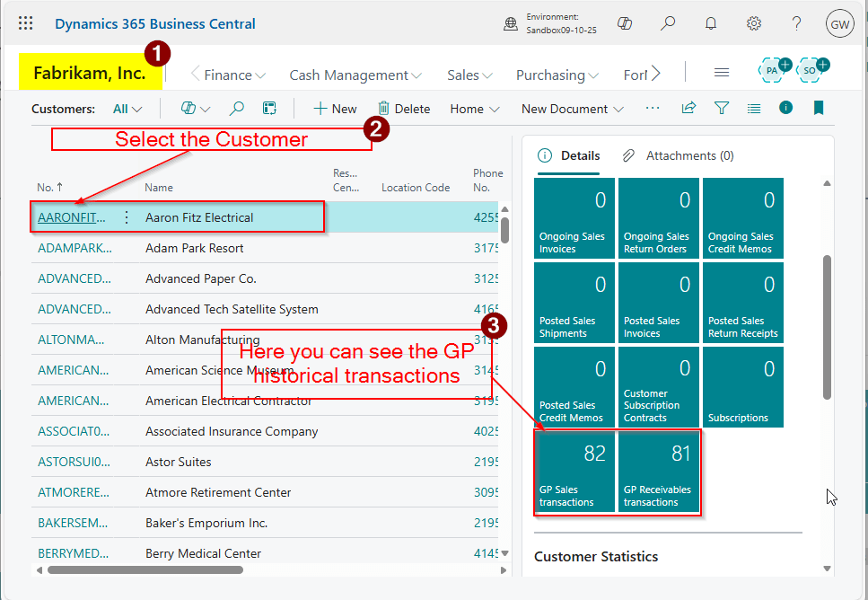Screen dimensions: 868x600
Task: Click the share icon in customers toolbar
Action: [x=688, y=109]
